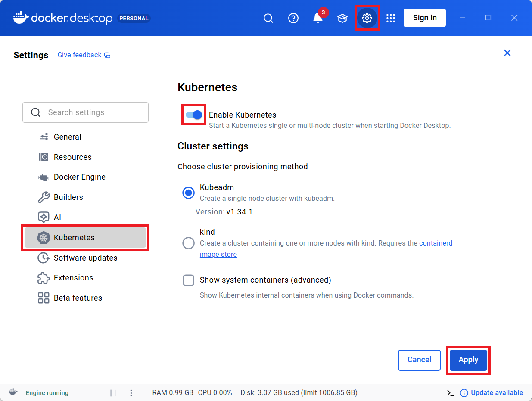Select the Kubeadm radio button

tap(188, 193)
